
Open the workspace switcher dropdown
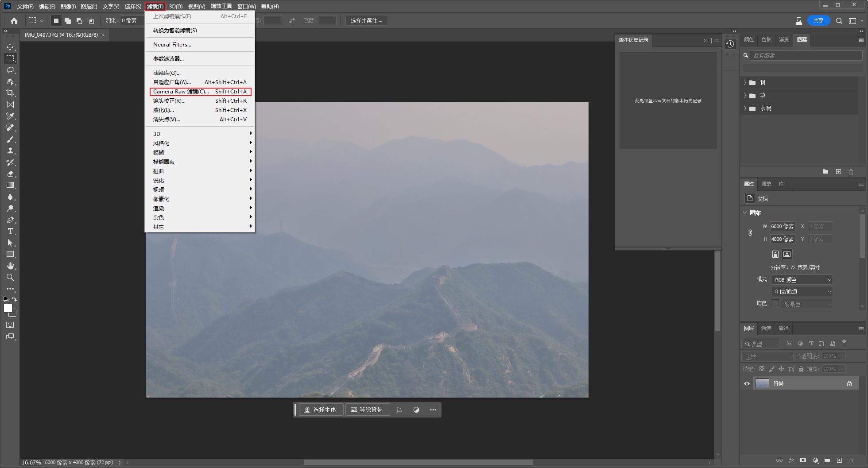(x=855, y=20)
